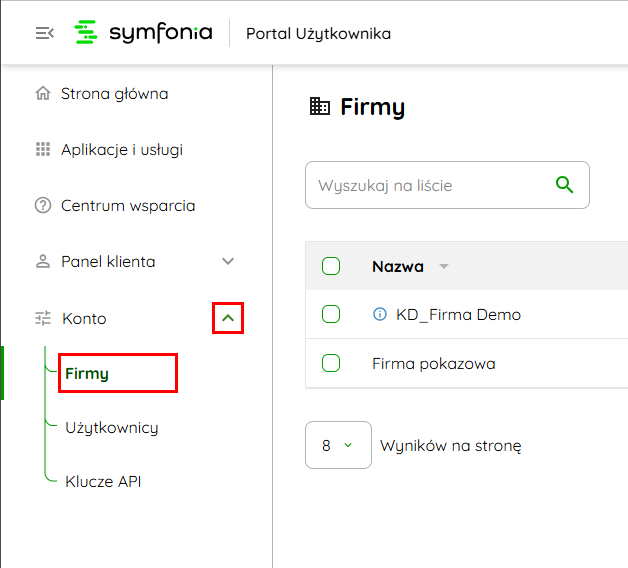This screenshot has width=628, height=568.
Task: Click the Symfonia logo
Action: coord(144,33)
